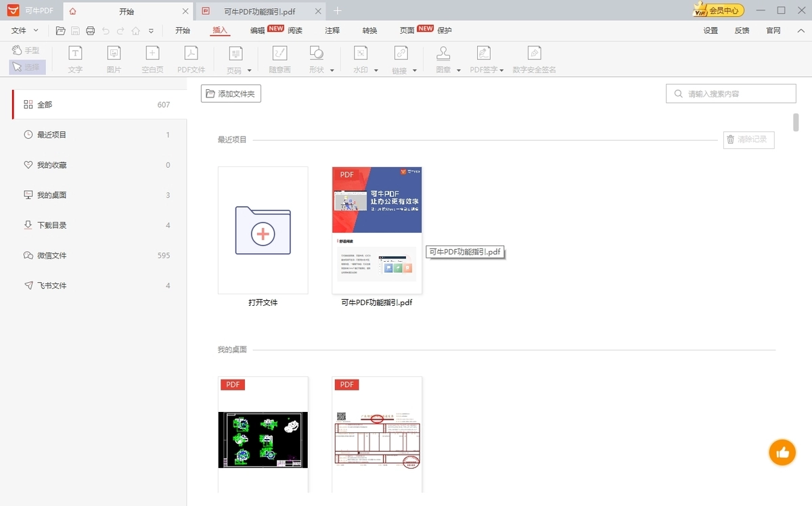Add a new tab with plus button
812x506 pixels.
coord(338,10)
